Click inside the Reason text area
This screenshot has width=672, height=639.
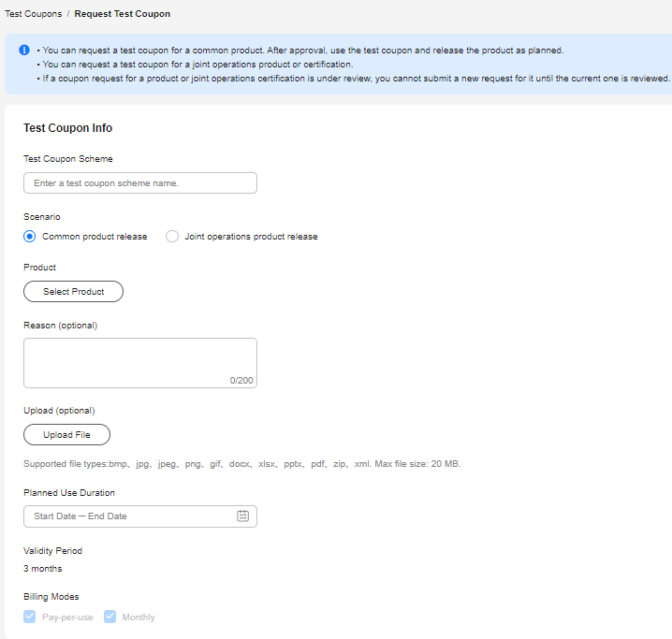coord(140,363)
